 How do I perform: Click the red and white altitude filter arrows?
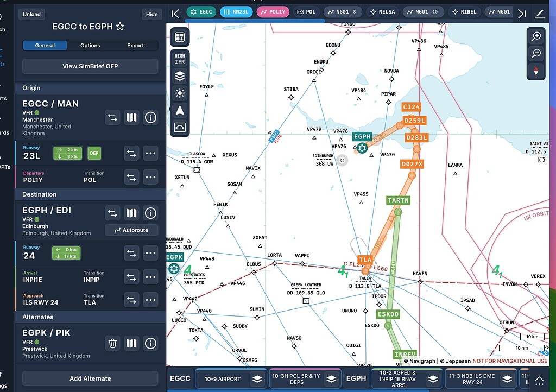[536, 71]
